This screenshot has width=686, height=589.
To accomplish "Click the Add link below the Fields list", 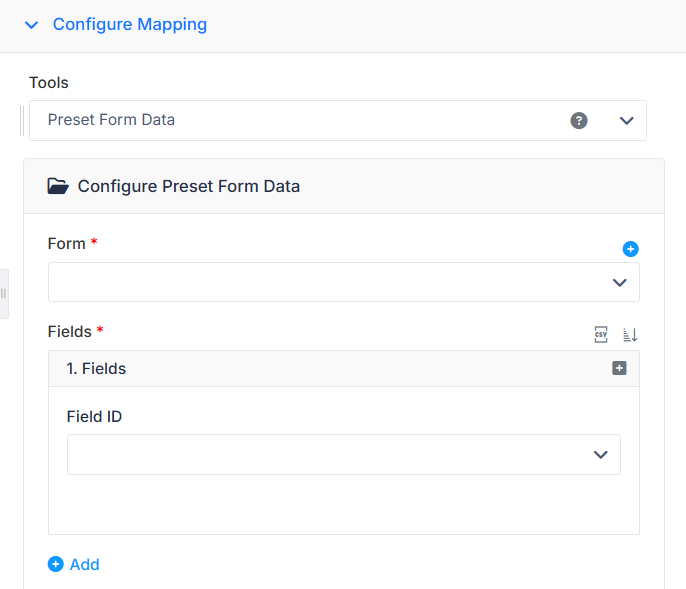I will (84, 564).
